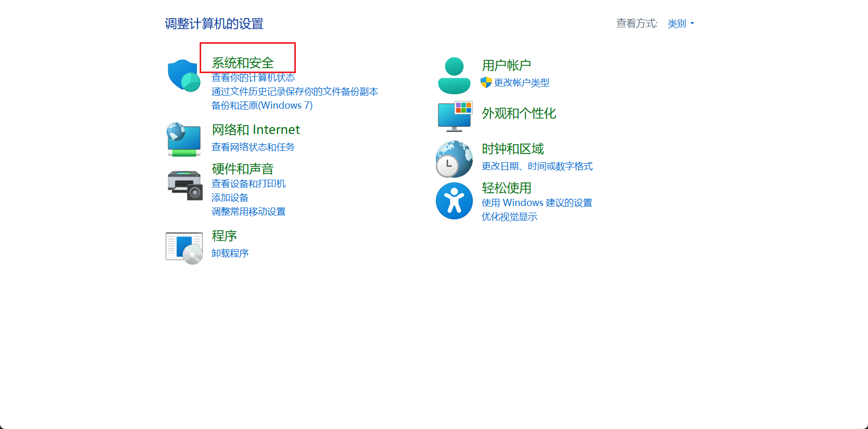Open the 外观和个性化 category
Viewport: 868px width, 429px height.
click(519, 113)
